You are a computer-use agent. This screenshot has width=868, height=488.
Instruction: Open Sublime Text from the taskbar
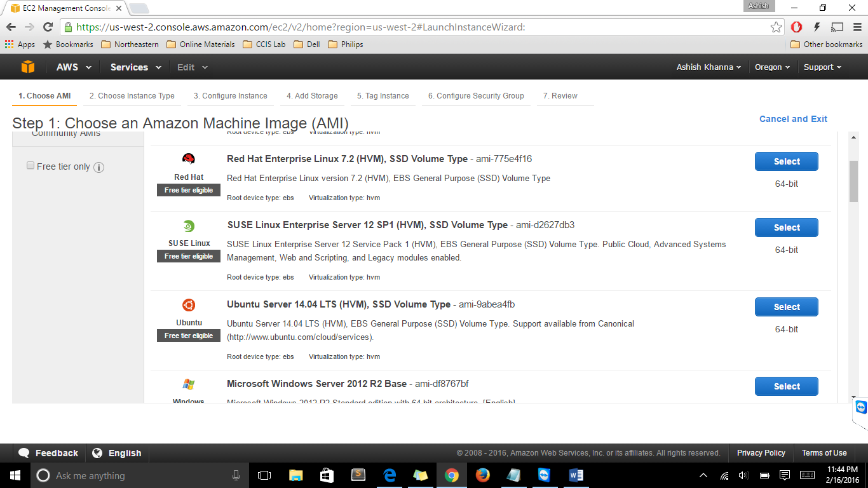point(358,475)
